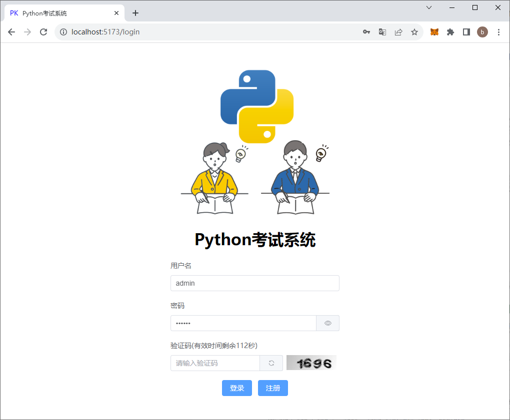This screenshot has width=510, height=420.
Task: Select the Python考试系统 tab
Action: 64,13
